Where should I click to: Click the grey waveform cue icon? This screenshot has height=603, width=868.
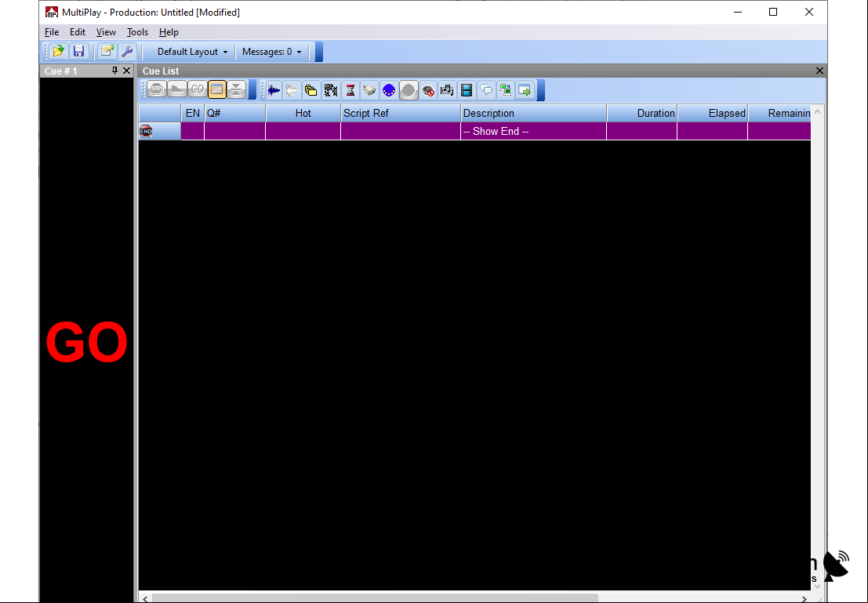coord(292,89)
